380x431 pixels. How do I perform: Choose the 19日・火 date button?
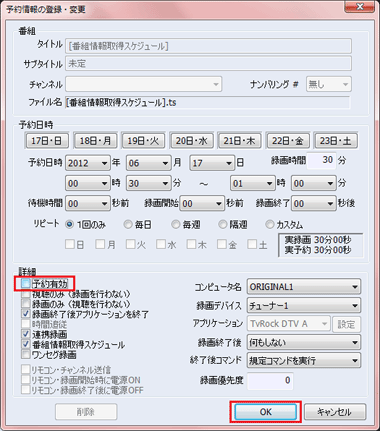143,141
